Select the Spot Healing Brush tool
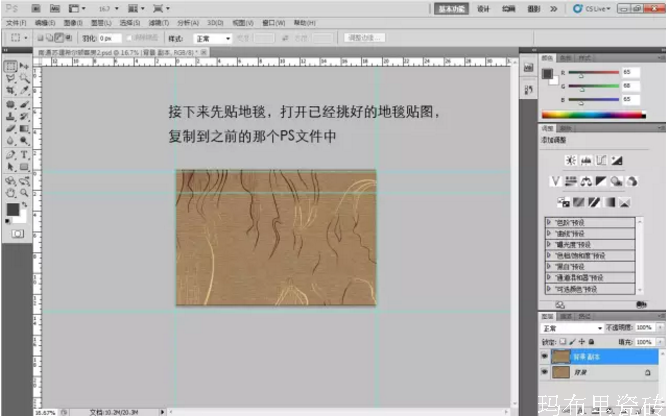 click(x=11, y=104)
